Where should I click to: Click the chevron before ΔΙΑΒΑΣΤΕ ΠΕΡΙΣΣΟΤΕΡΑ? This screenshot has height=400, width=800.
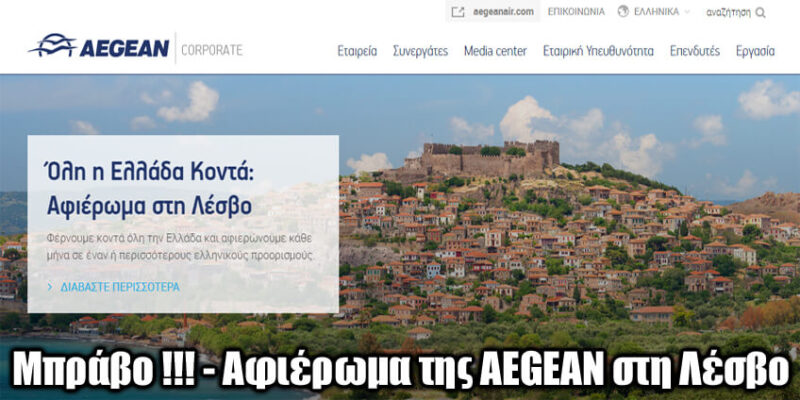49,287
